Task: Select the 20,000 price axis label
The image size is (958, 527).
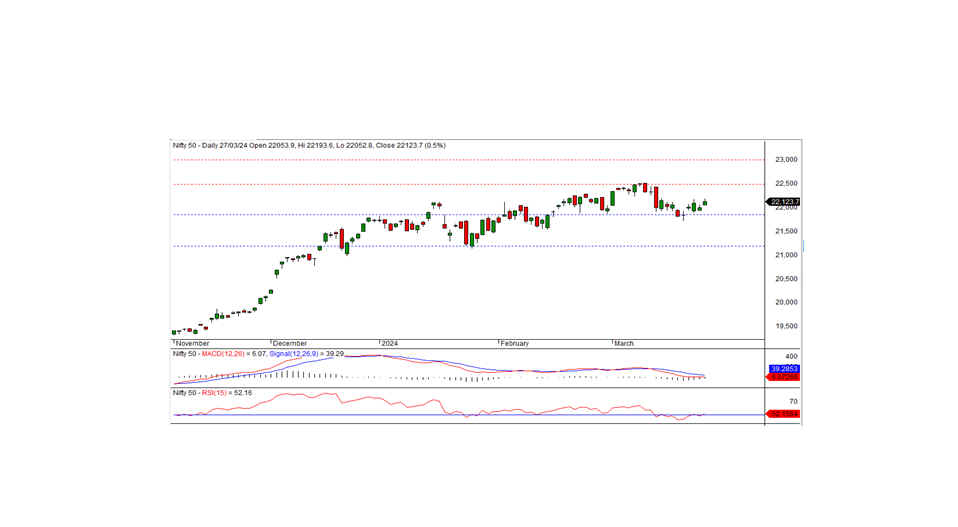Action: click(x=786, y=302)
